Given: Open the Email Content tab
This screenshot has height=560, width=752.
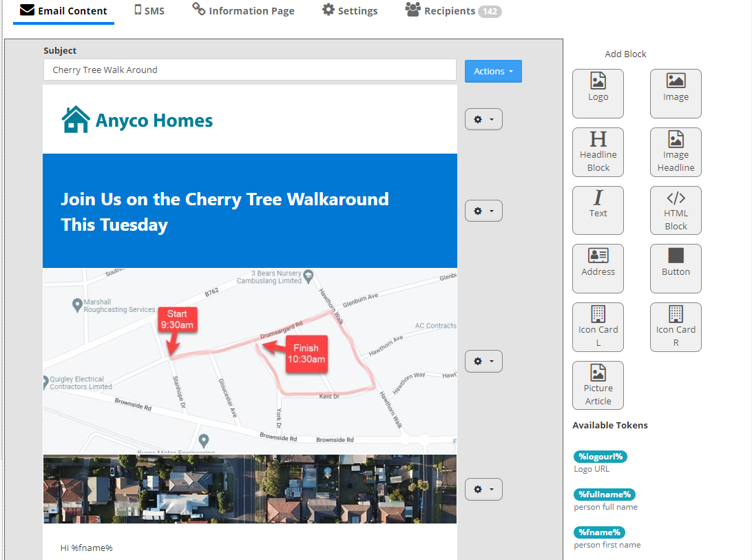Looking at the screenshot, I should pos(63,10).
